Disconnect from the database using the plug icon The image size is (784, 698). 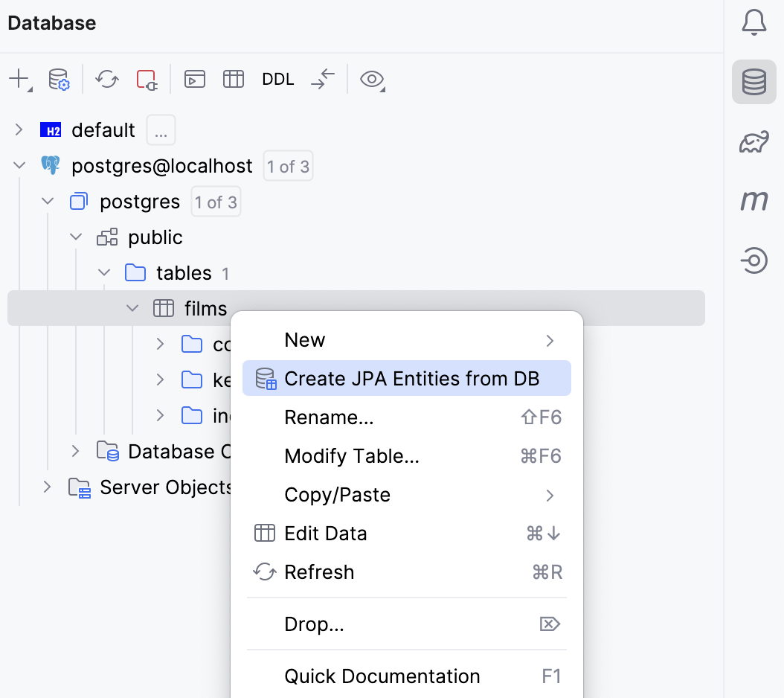147,79
